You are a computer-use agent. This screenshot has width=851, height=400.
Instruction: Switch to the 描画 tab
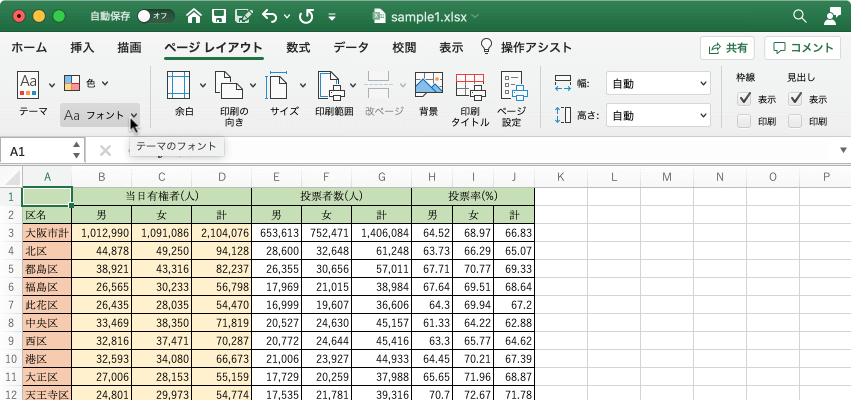[x=129, y=48]
